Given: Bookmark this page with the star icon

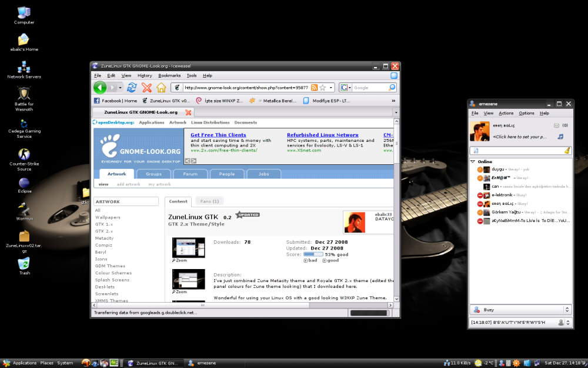Looking at the screenshot, I should tap(322, 88).
